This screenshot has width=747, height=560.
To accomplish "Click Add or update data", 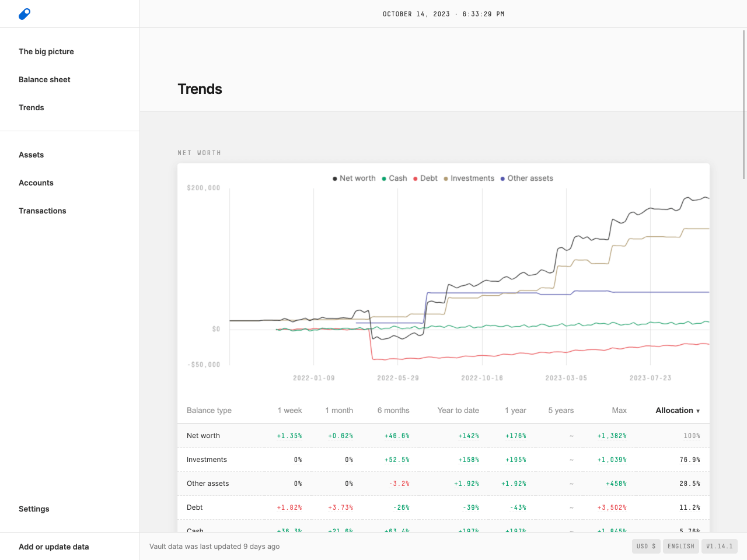I will (54, 547).
